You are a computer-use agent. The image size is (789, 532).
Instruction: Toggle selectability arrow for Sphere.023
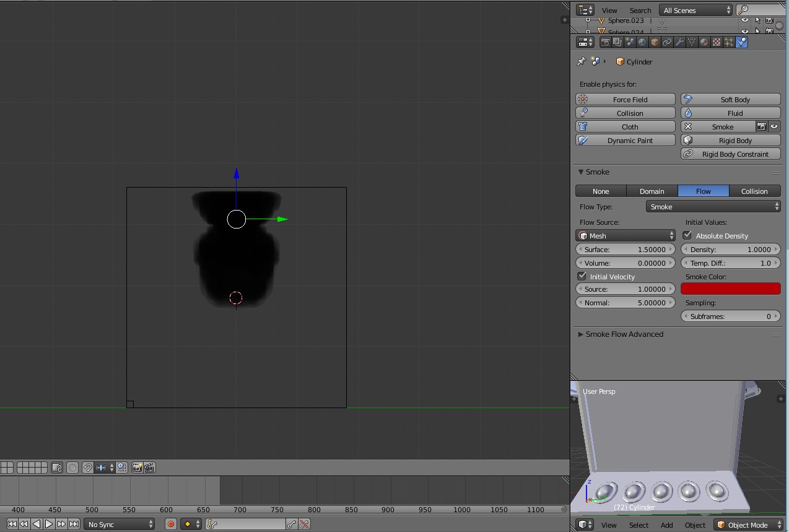[x=757, y=20]
